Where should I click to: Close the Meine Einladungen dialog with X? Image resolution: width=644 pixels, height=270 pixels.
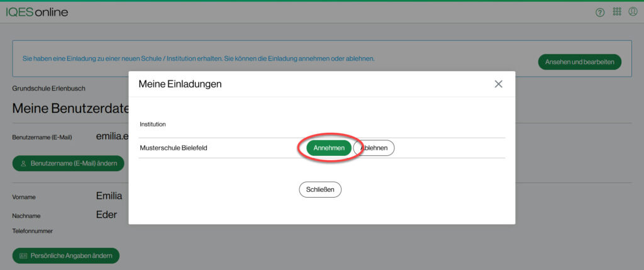pyautogui.click(x=498, y=84)
